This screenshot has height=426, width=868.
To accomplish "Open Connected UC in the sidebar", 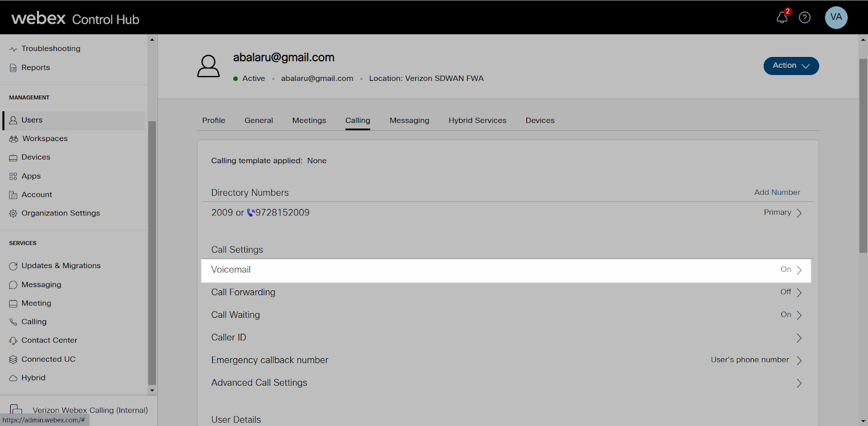I will pyautogui.click(x=48, y=359).
